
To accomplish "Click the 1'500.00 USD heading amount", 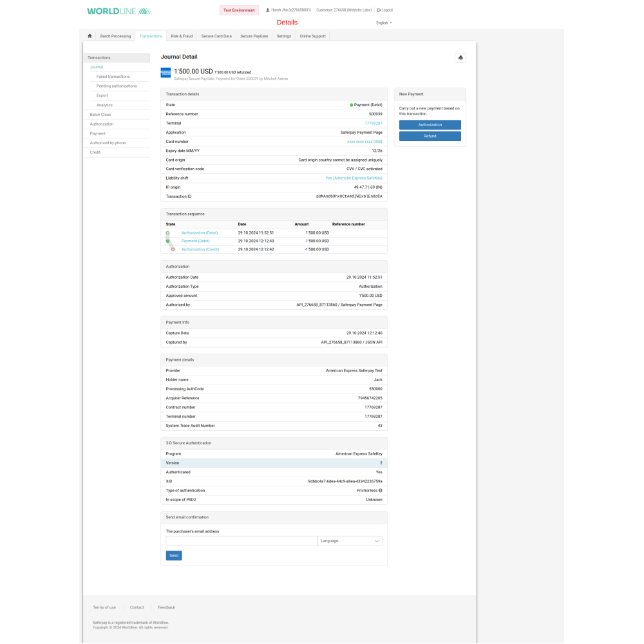I will point(193,71).
